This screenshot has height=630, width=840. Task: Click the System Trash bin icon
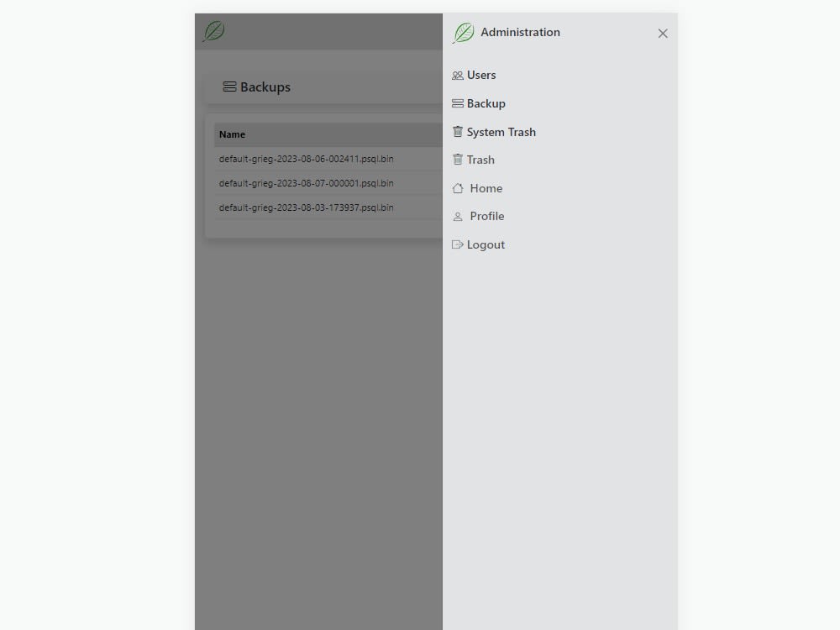pyautogui.click(x=458, y=131)
